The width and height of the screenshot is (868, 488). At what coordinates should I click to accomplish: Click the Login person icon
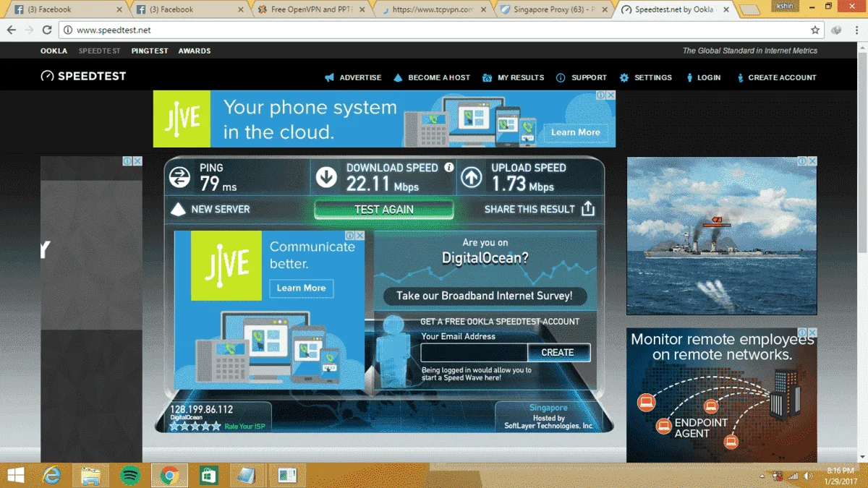click(689, 77)
